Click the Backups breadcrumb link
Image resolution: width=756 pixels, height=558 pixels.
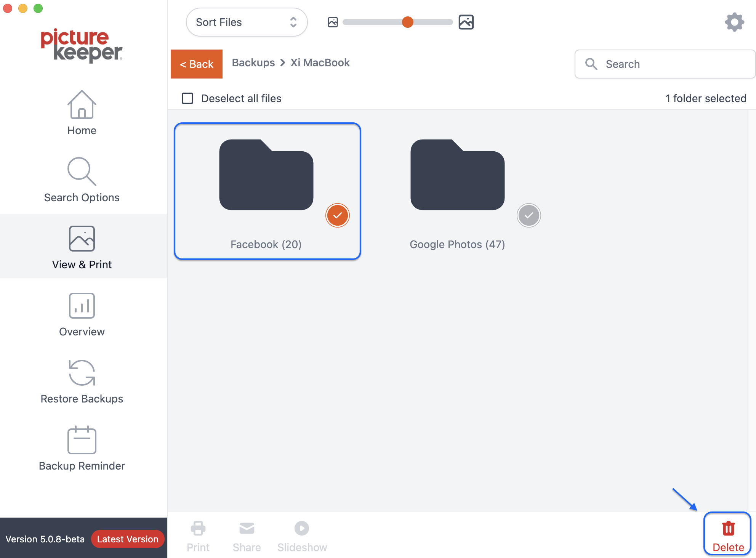(253, 63)
